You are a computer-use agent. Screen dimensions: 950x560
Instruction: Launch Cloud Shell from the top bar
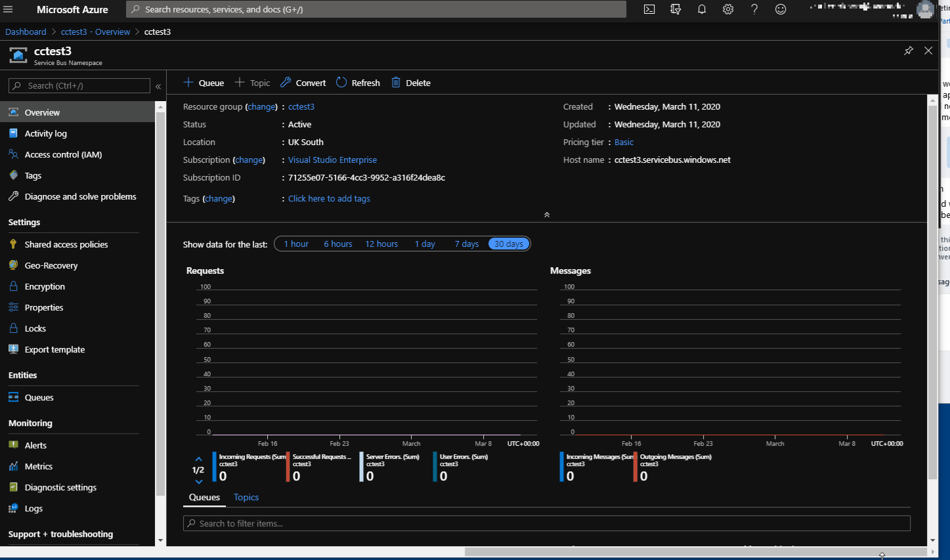coord(649,9)
